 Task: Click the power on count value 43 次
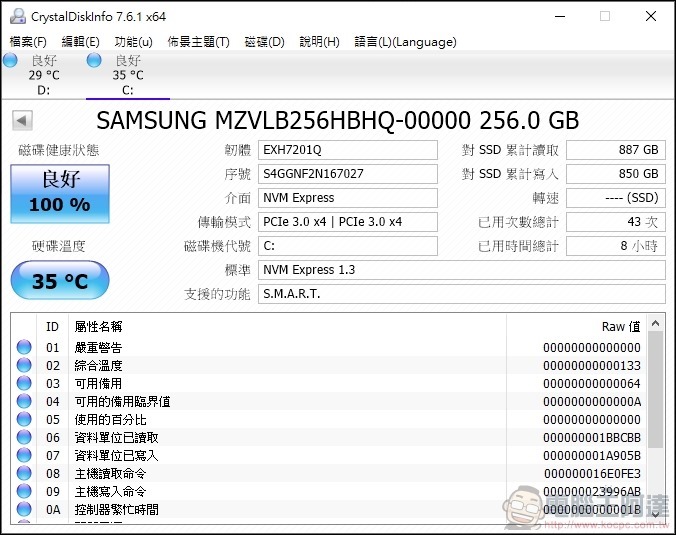click(x=616, y=222)
